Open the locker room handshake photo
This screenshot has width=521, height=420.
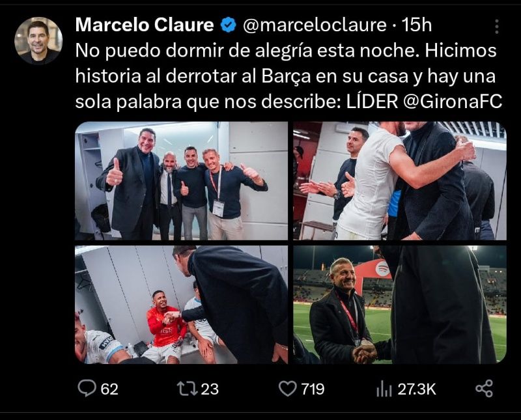[182, 305]
